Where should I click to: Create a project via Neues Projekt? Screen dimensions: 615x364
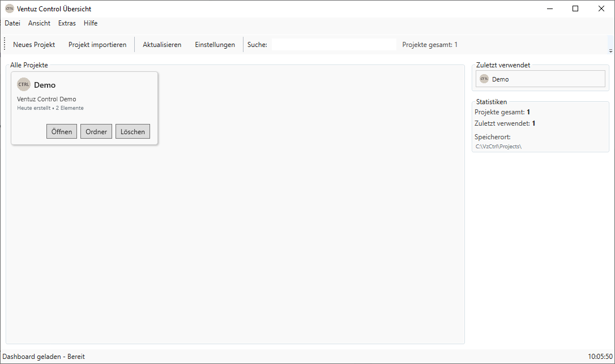point(34,45)
